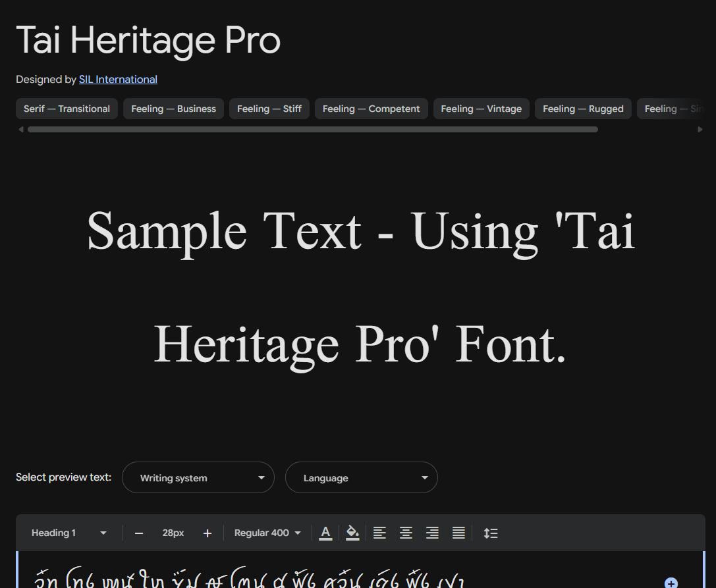Expand the Heading 1 style dropdown
The image size is (716, 588).
coord(69,533)
